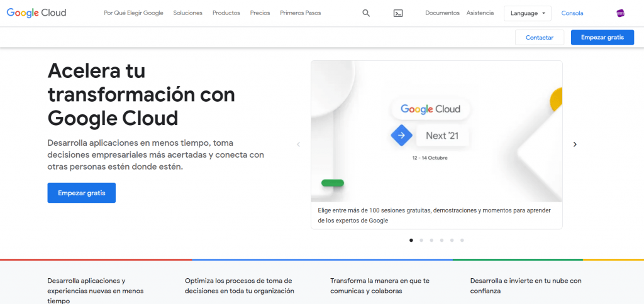
Task: Click the headline Acelera tu transformación
Action: click(142, 95)
